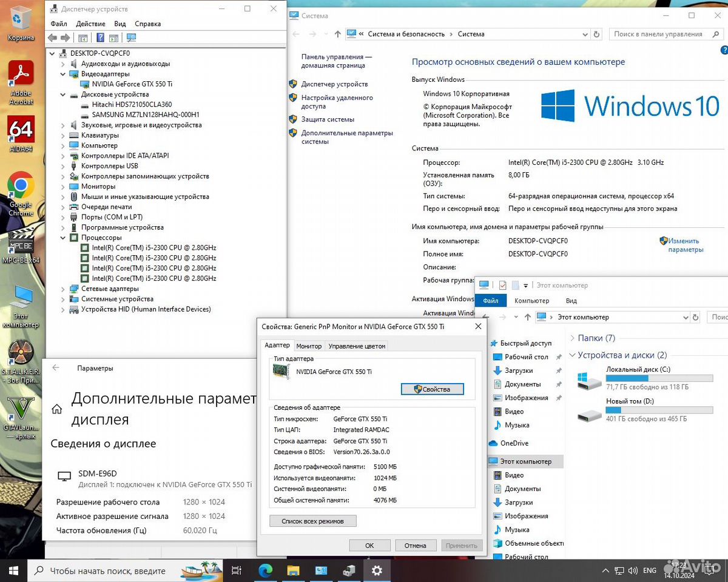Image resolution: width=728 pixels, height=582 pixels.
Task: Open 'Файл' tab in Explorer
Action: pos(490,301)
